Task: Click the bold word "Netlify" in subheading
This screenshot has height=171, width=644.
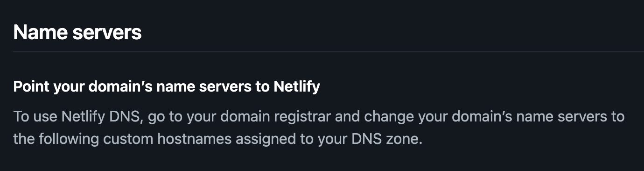Action: point(297,87)
